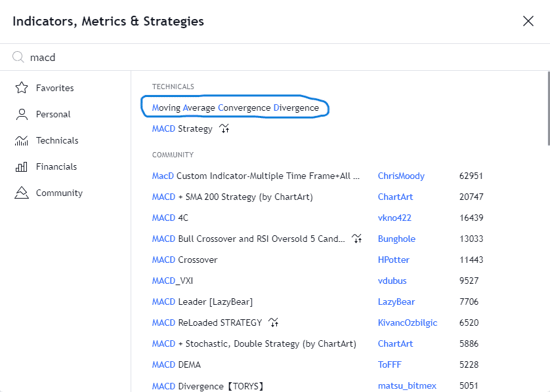Click strategy icon beside MACD ReLoaded STRATEGY

(x=273, y=323)
